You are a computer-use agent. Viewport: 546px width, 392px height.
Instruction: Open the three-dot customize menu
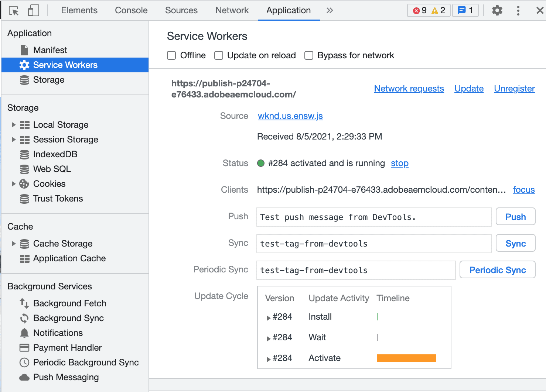pyautogui.click(x=518, y=10)
